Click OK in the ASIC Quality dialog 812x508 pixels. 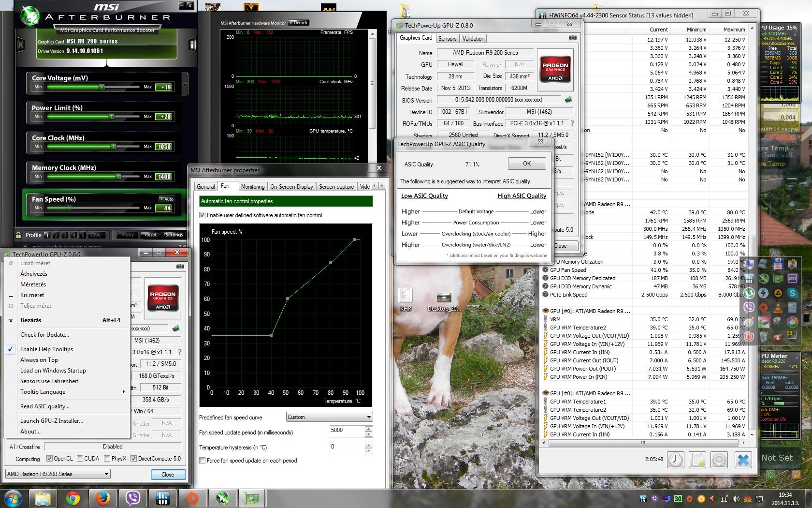click(x=527, y=164)
